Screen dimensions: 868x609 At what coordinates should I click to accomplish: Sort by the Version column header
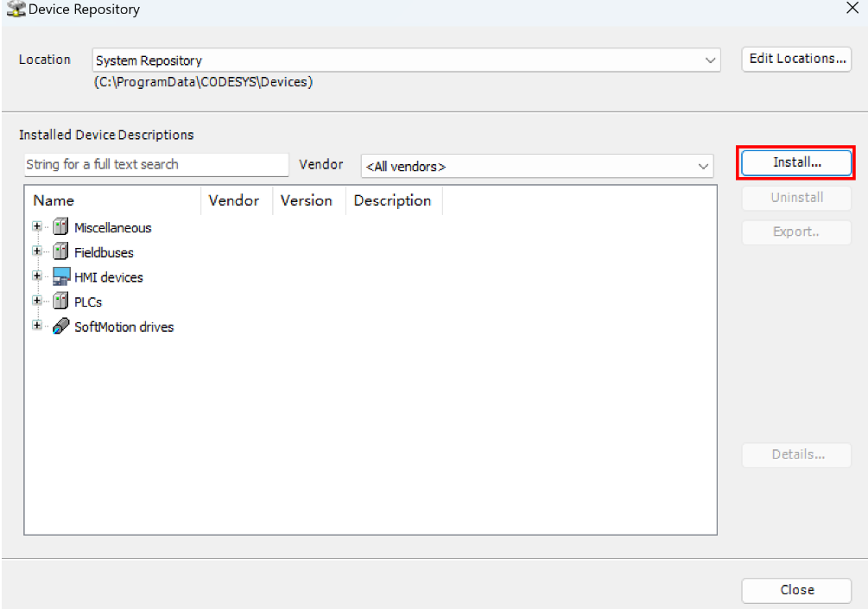point(307,200)
